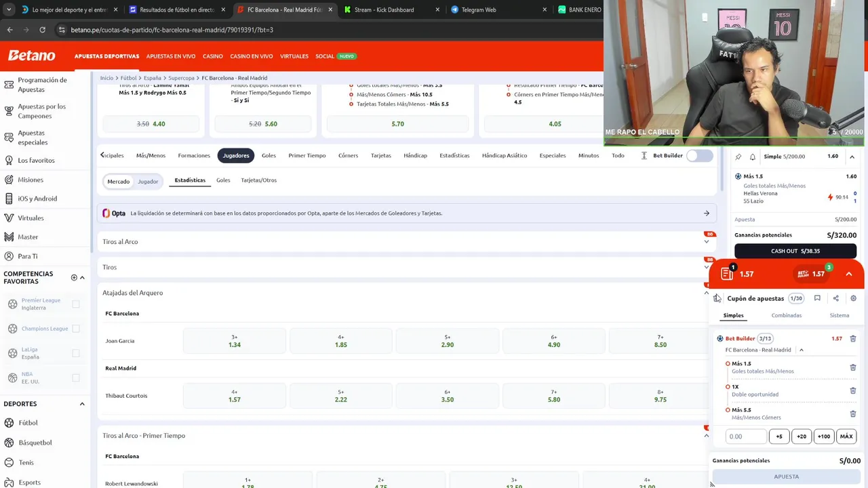Check Premier League Inglaterra checkbox
The image size is (868, 488).
coord(76,304)
